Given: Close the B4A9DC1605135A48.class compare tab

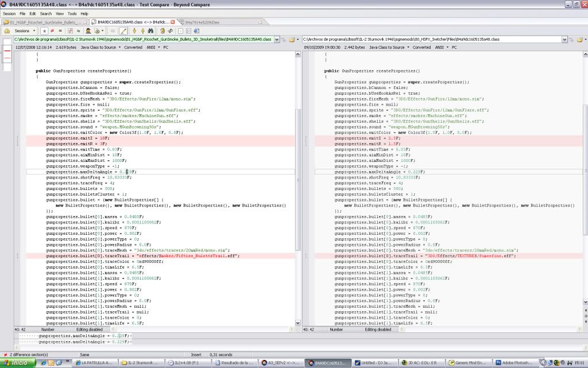Looking at the screenshot, I should (172, 22).
